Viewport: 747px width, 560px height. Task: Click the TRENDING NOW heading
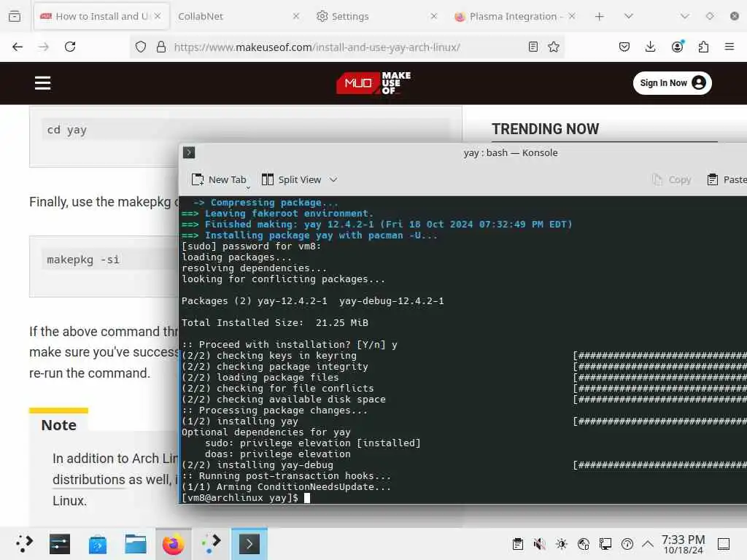point(546,128)
